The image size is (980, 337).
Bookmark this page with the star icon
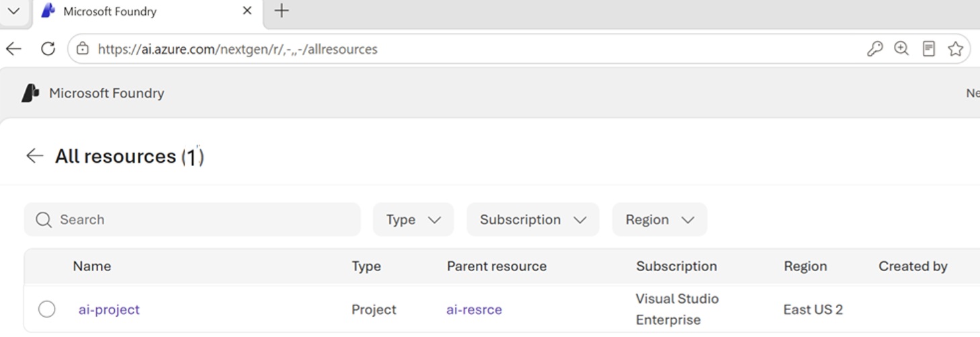tap(956, 48)
